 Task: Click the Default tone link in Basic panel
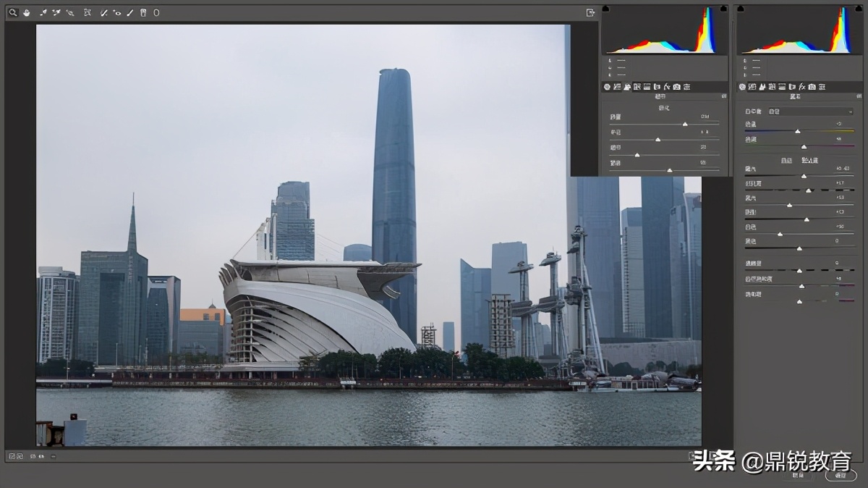810,160
